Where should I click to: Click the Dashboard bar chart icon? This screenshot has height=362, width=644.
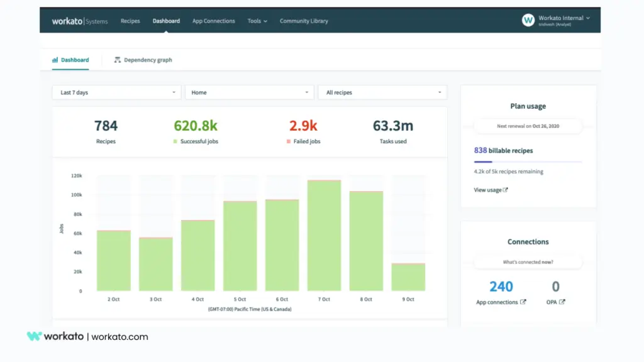point(55,60)
